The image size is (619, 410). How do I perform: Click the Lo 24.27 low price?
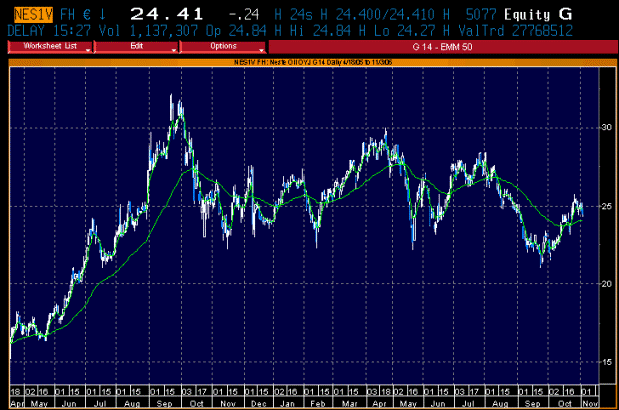coord(405,30)
